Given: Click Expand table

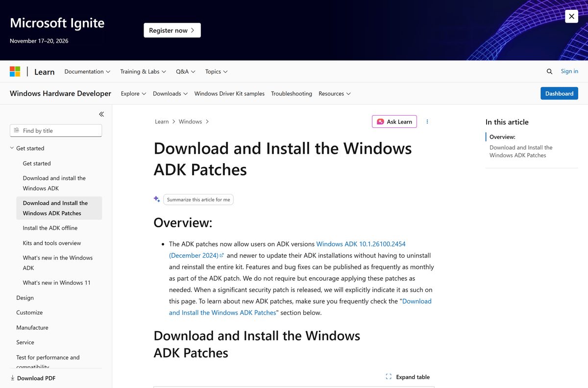Looking at the screenshot, I should coord(408,377).
